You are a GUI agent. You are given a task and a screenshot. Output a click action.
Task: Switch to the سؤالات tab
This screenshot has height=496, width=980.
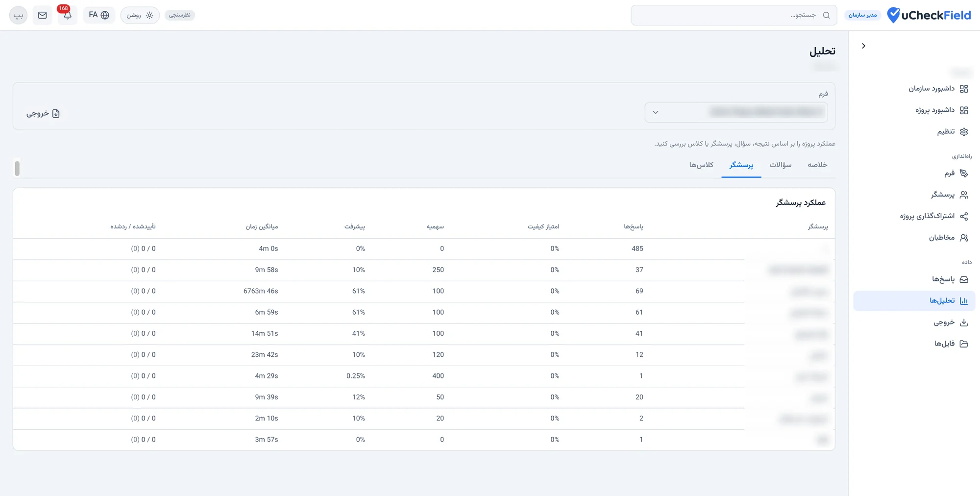(x=781, y=165)
